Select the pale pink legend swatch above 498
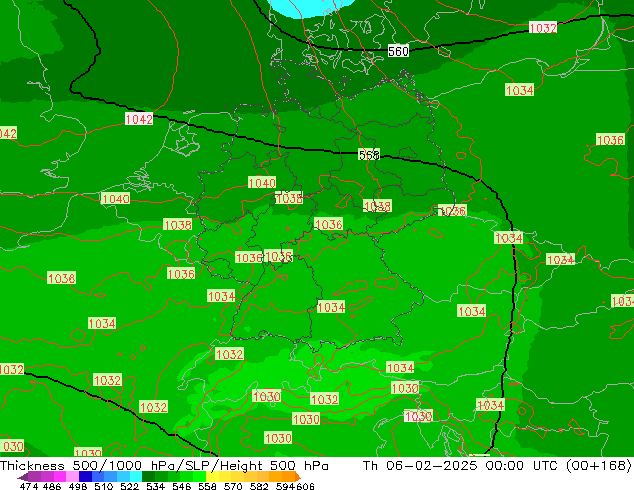 [x=72, y=476]
